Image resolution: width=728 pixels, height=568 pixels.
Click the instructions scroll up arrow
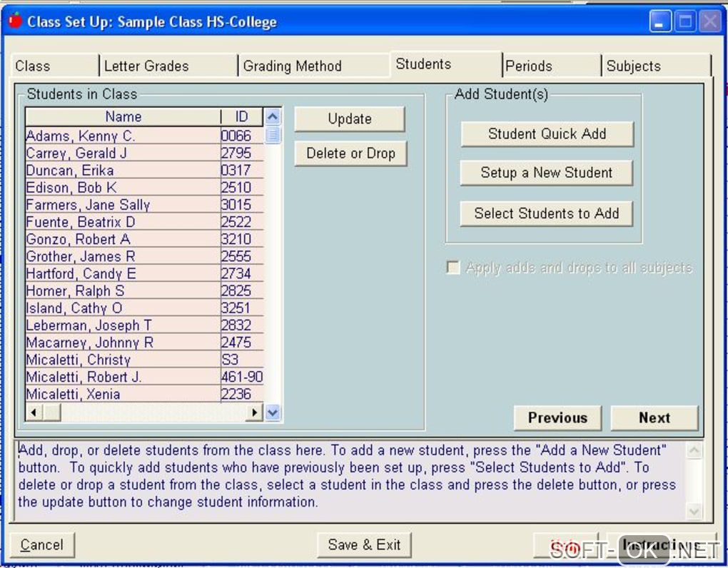pyautogui.click(x=694, y=450)
